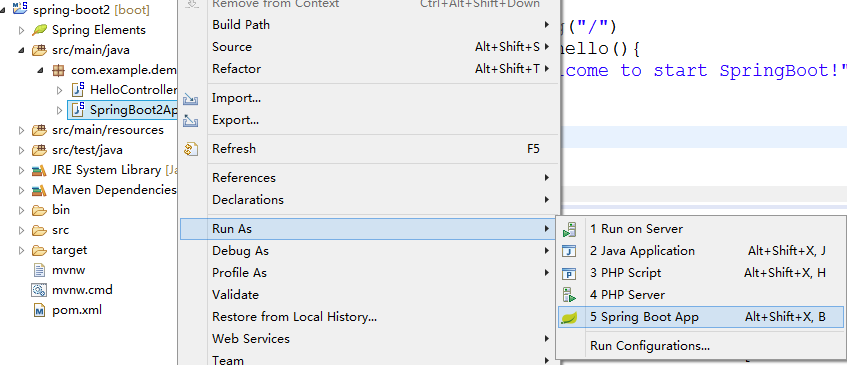Click the Spring Boot App leaf icon
The height and width of the screenshot is (365, 847).
click(x=570, y=317)
